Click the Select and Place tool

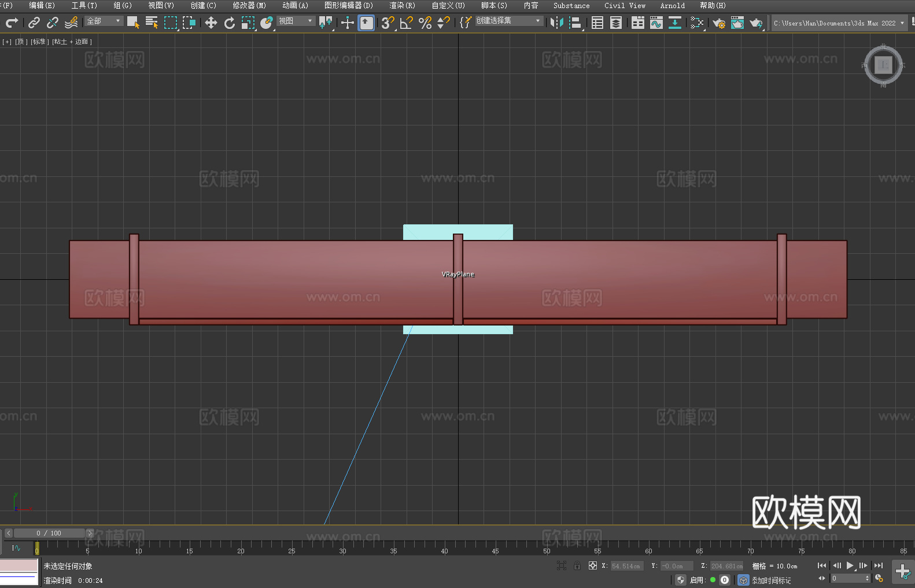(x=267, y=23)
